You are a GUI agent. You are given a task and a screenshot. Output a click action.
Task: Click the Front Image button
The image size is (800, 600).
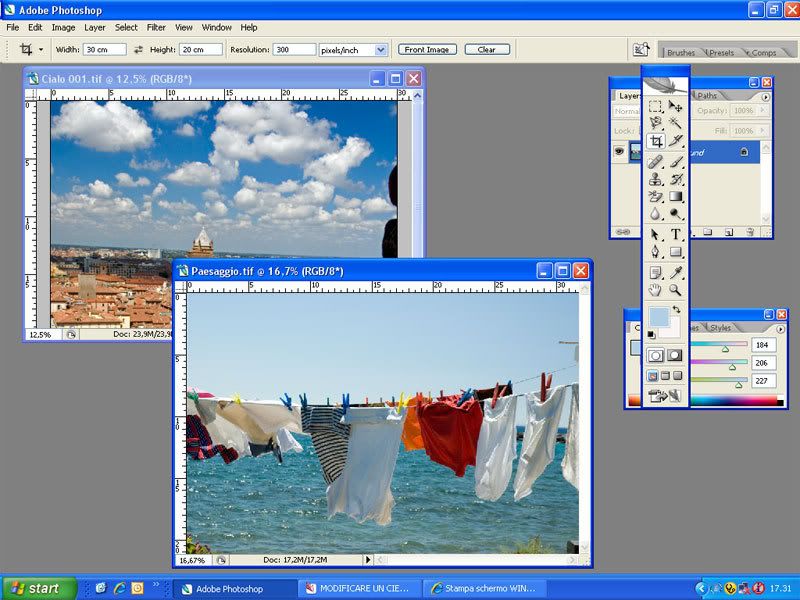point(427,49)
